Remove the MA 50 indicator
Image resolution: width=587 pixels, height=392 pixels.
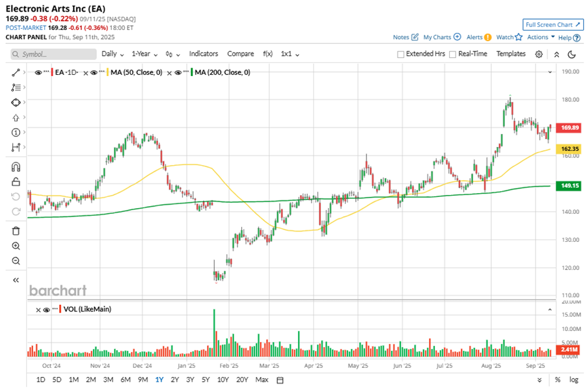[86, 73]
